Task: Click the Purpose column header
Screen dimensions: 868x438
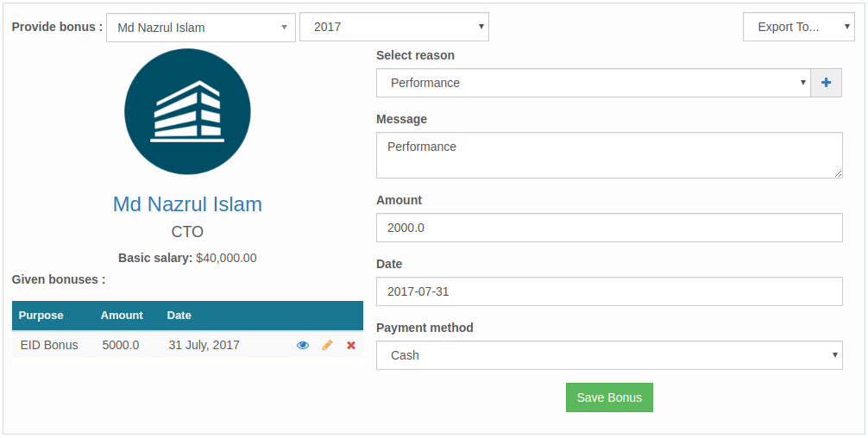Action: tap(41, 316)
